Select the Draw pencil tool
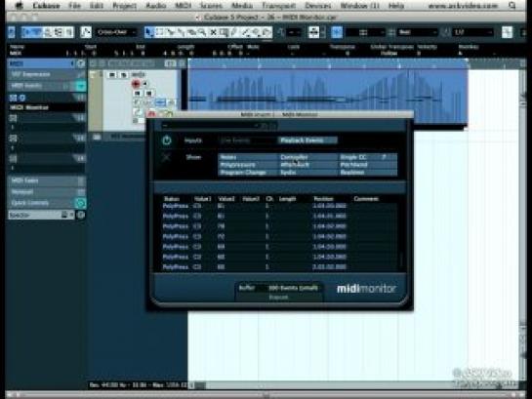532x399 pixels. [x=234, y=32]
